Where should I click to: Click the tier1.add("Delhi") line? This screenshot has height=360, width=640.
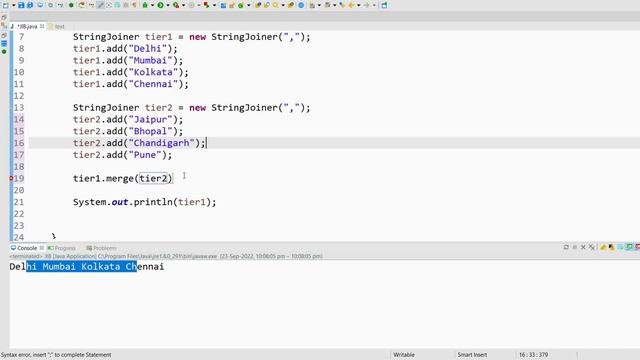pyautogui.click(x=125, y=49)
